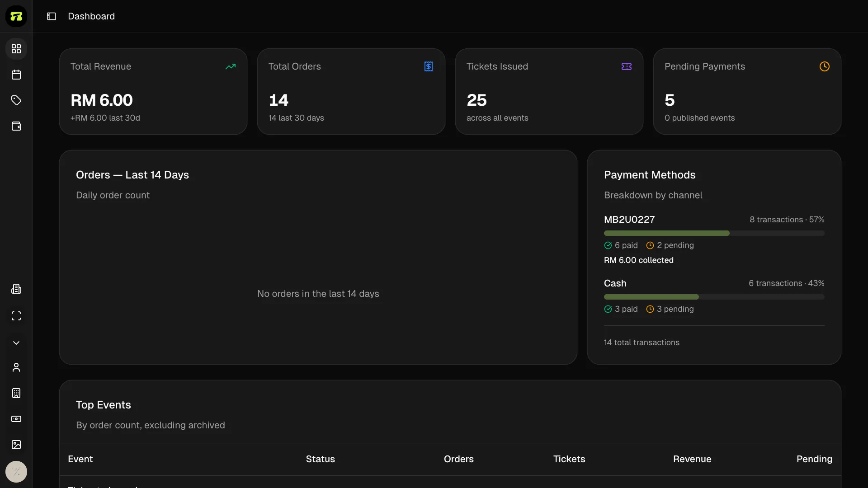Select the building icon in sidebar
868x488 pixels.
16,393
